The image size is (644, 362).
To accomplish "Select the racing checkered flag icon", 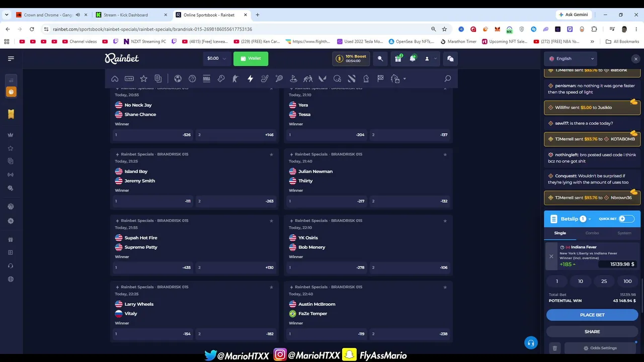I will pos(380,78).
